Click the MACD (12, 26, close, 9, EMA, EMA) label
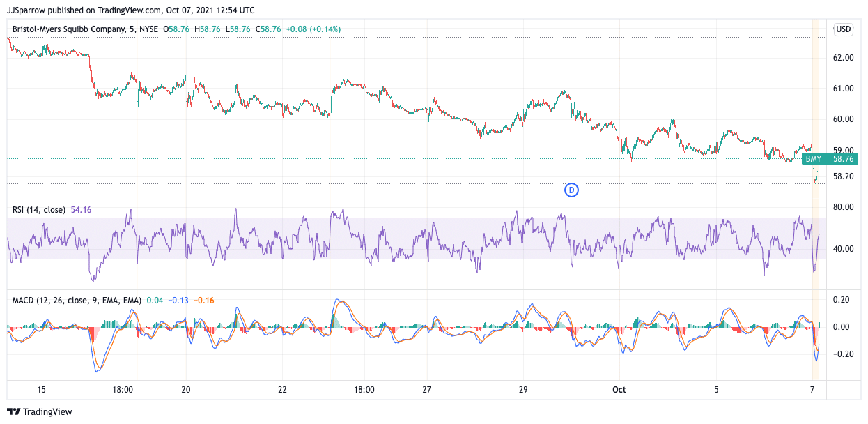Image resolution: width=868 pixels, height=424 pixels. pyautogui.click(x=77, y=300)
